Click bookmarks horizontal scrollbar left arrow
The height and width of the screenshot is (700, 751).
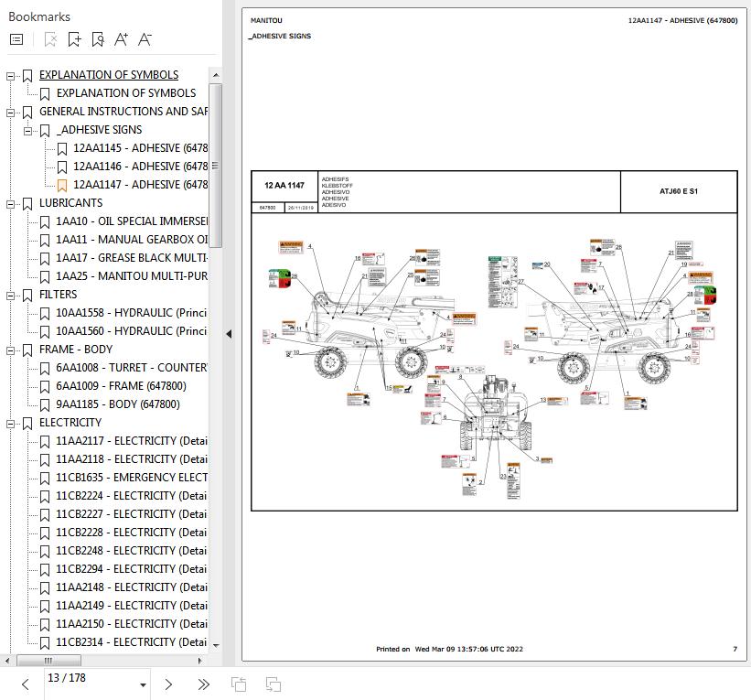[6, 661]
